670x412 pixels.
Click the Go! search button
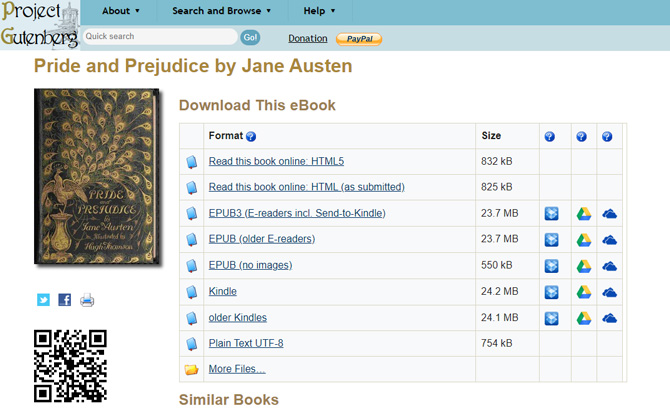click(250, 38)
